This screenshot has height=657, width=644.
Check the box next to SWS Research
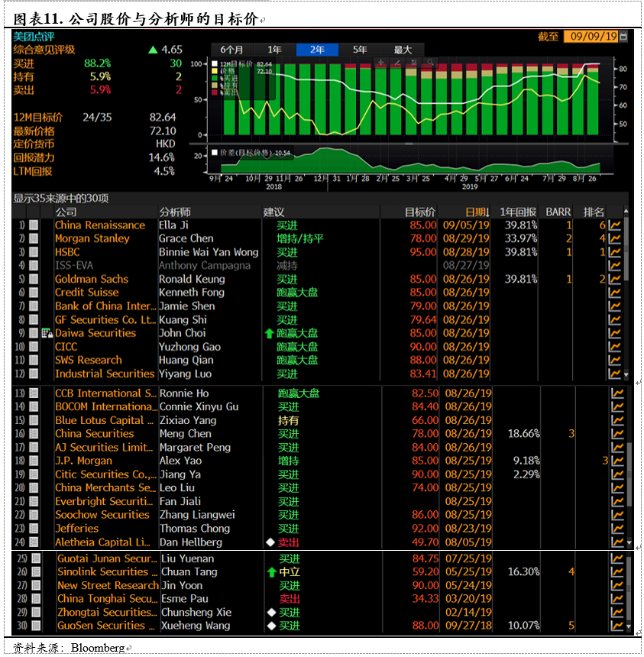(x=34, y=361)
